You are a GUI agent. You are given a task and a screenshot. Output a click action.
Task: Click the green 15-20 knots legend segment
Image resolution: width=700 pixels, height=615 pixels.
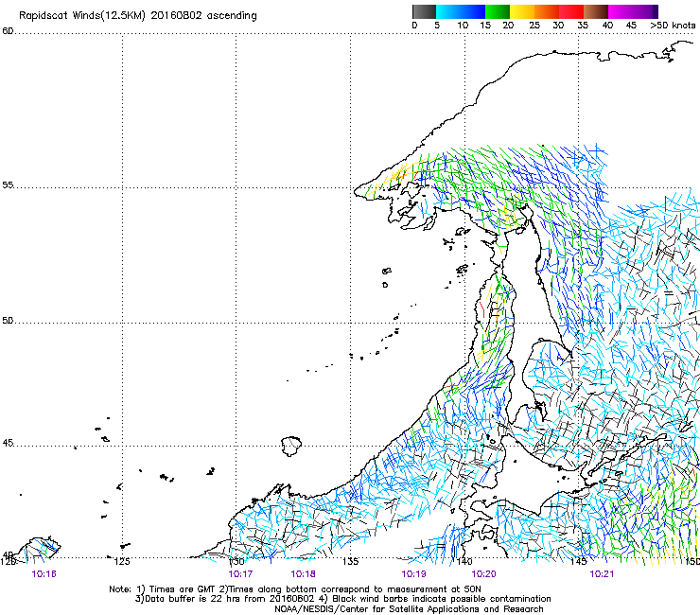pyautogui.click(x=498, y=11)
